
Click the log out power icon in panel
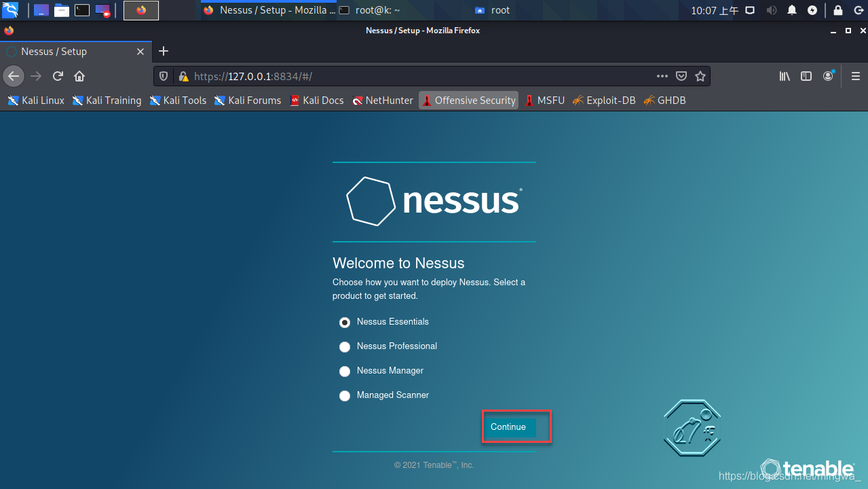click(x=857, y=10)
